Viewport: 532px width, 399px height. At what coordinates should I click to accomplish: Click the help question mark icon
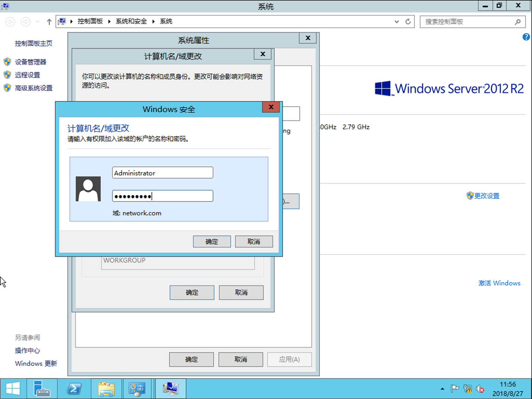point(526,37)
